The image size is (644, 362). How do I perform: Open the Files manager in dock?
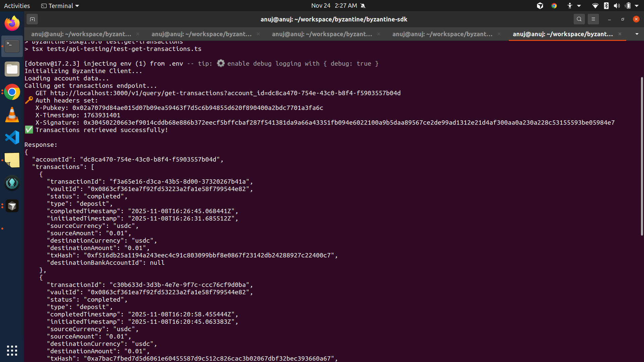pyautogui.click(x=12, y=69)
